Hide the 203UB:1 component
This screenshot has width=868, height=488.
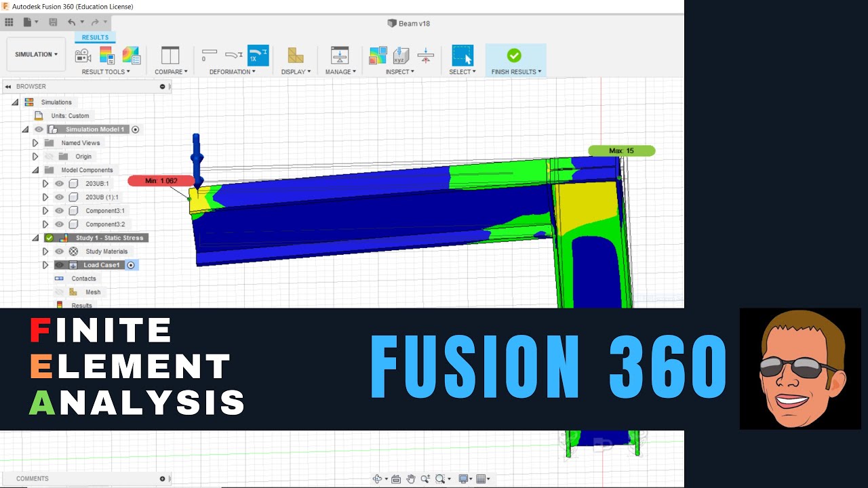pyautogui.click(x=59, y=184)
